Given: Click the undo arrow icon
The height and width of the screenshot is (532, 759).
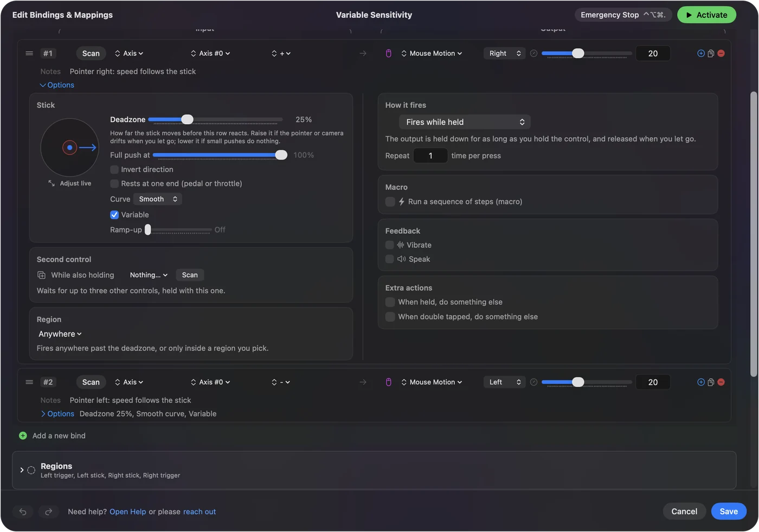Looking at the screenshot, I should click(x=23, y=512).
